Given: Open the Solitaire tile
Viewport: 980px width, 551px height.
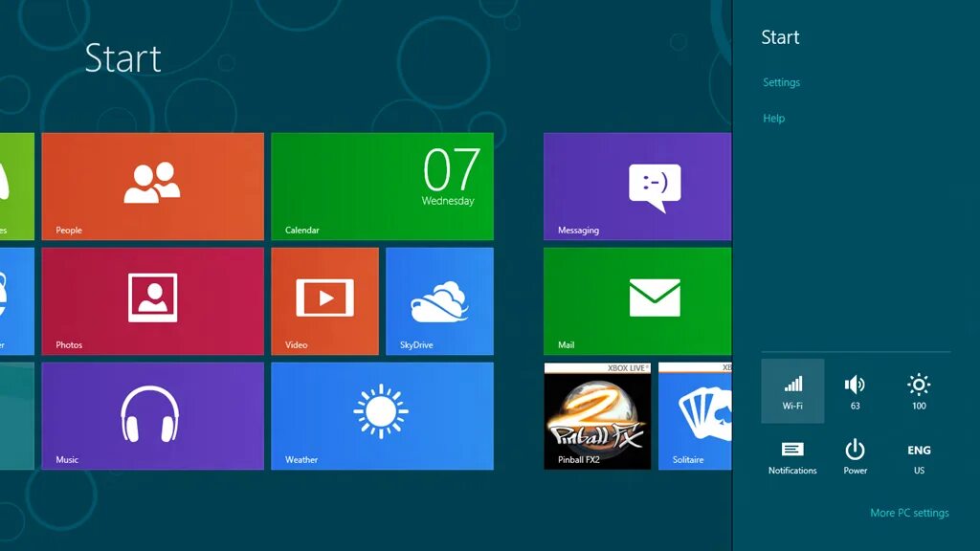Looking at the screenshot, I should pos(695,416).
